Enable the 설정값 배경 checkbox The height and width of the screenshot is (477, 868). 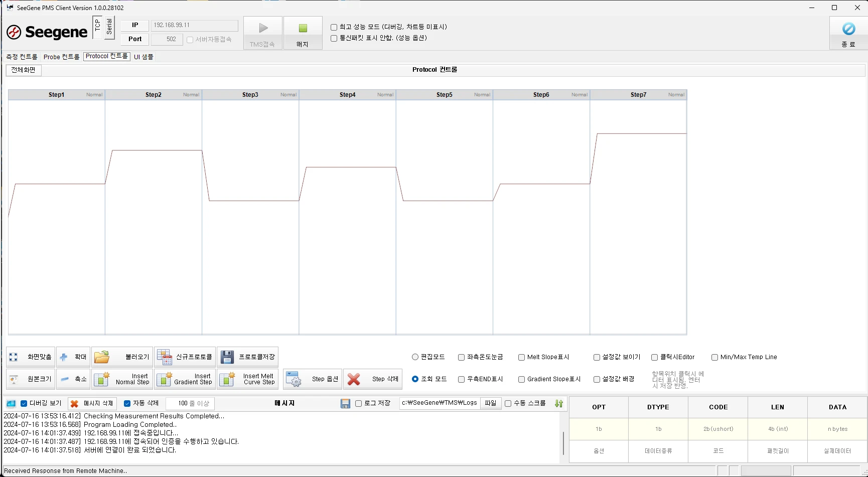point(597,379)
